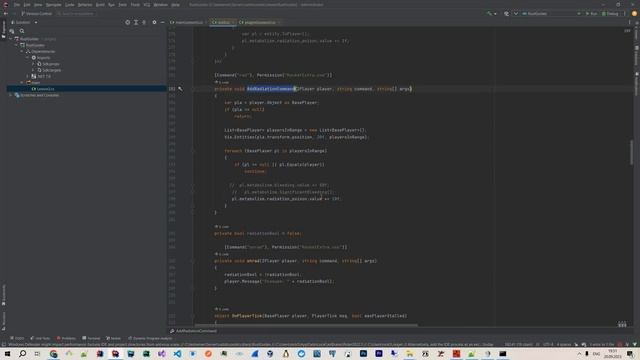Collapse the Dependencies node
The height and width of the screenshot is (360, 640).
pos(22,51)
